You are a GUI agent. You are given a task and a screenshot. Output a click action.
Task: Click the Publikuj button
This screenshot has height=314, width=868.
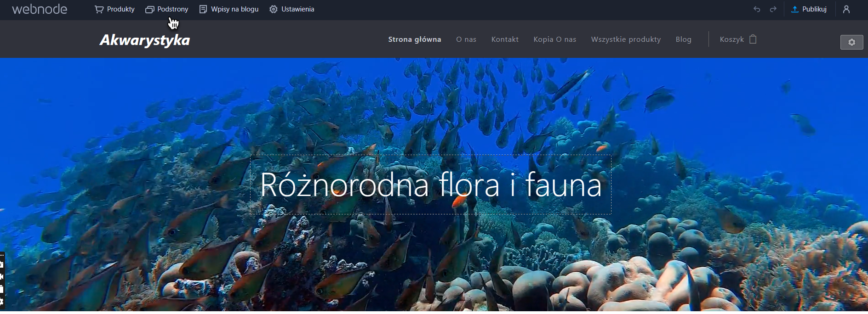809,9
